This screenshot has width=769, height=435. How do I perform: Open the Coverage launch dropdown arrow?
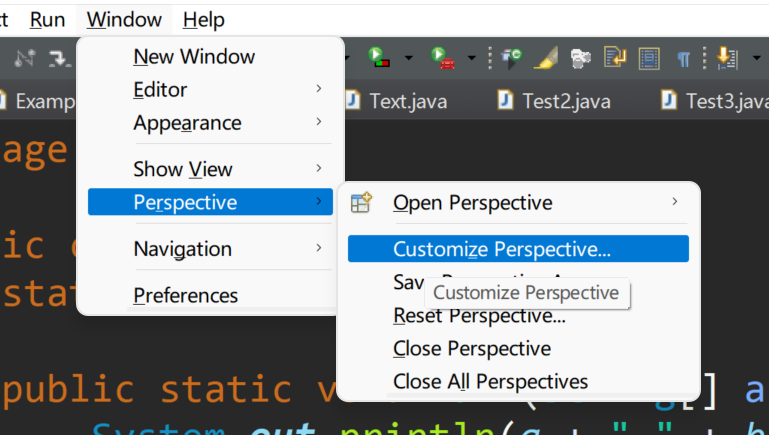point(407,58)
